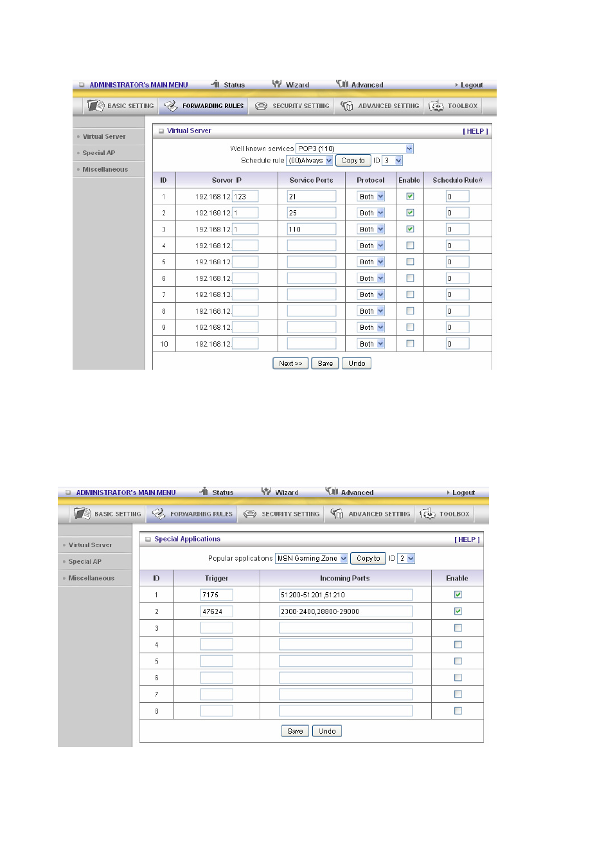Image resolution: width=613 pixels, height=868 pixels.
Task: Click ADMINISTRATOR's MAIN MENU in lower window
Action: tap(126, 493)
